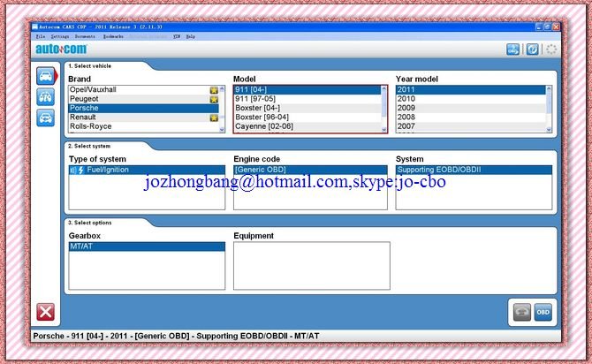Select Supporting EOBD/OBDII system

coord(474,170)
